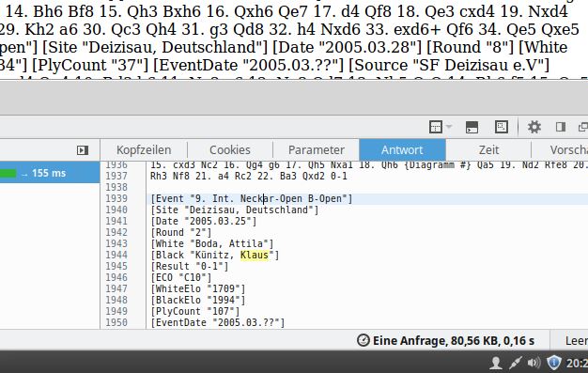
Task: Open the dropdown arrow beside frame selector
Action: [x=448, y=127]
